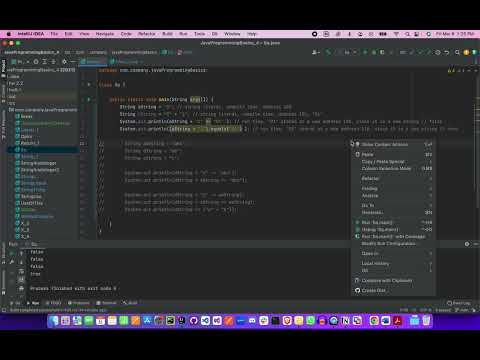Select Modify Run Configuration menu item
The width and height of the screenshot is (480, 360).
pyautogui.click(x=393, y=244)
